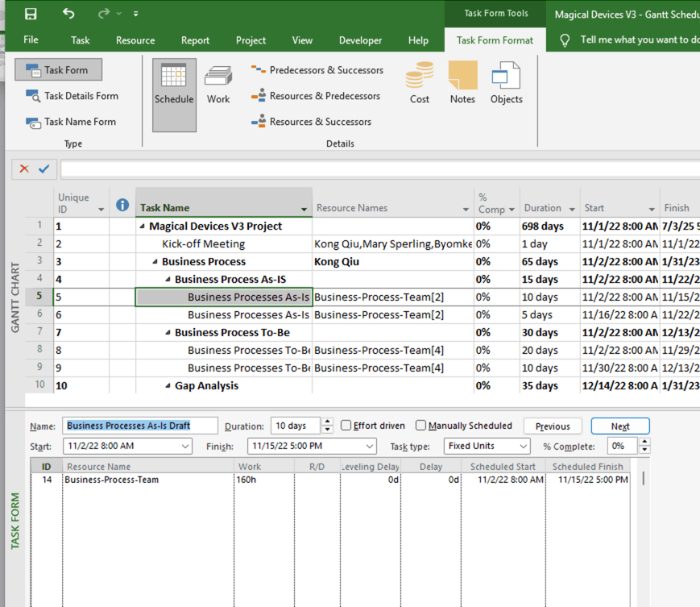Viewport: 700px width, 607px height.
Task: Click the Work details icon
Action: click(x=218, y=84)
